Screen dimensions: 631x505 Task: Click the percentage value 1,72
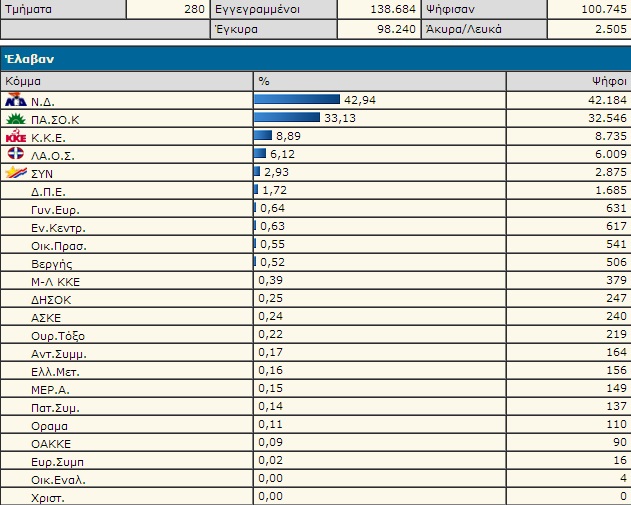[274, 190]
